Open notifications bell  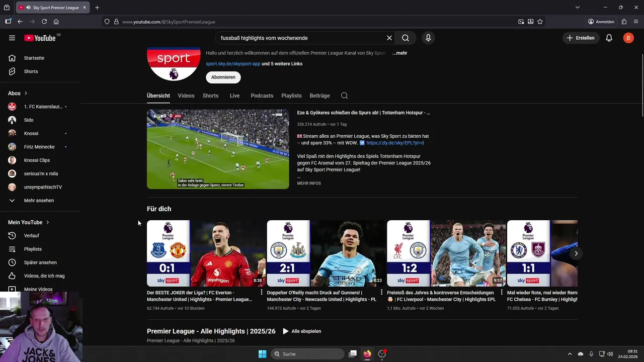coord(609,38)
